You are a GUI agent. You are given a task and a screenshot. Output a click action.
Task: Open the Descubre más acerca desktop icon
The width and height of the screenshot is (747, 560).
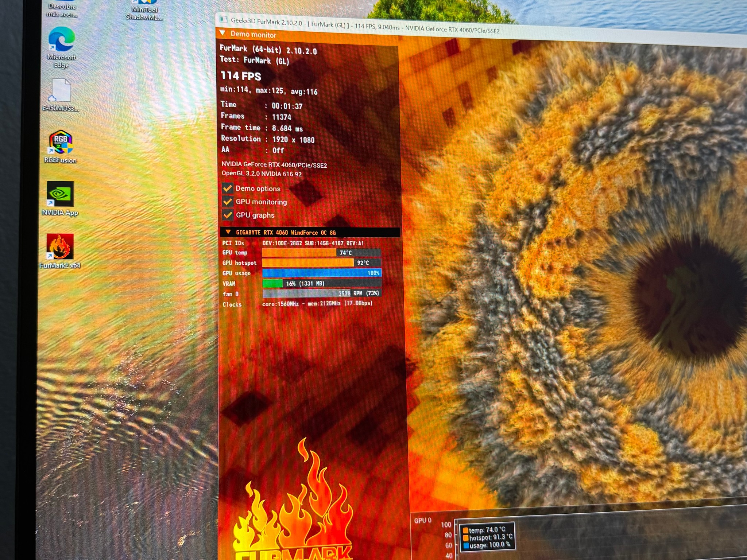62,9
